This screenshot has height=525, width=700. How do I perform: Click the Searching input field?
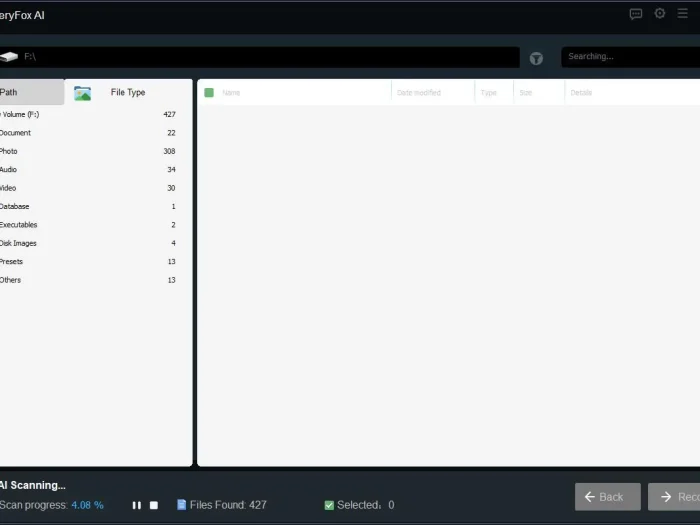(628, 57)
